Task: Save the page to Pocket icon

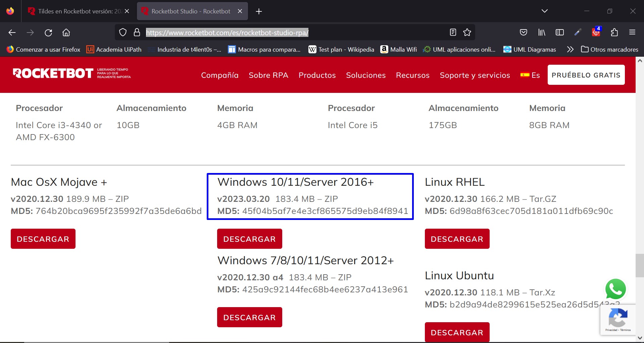Action: click(523, 33)
